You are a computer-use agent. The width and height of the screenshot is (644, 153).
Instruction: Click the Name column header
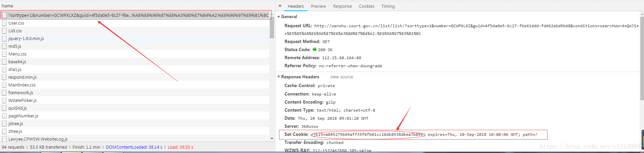(x=137, y=6)
